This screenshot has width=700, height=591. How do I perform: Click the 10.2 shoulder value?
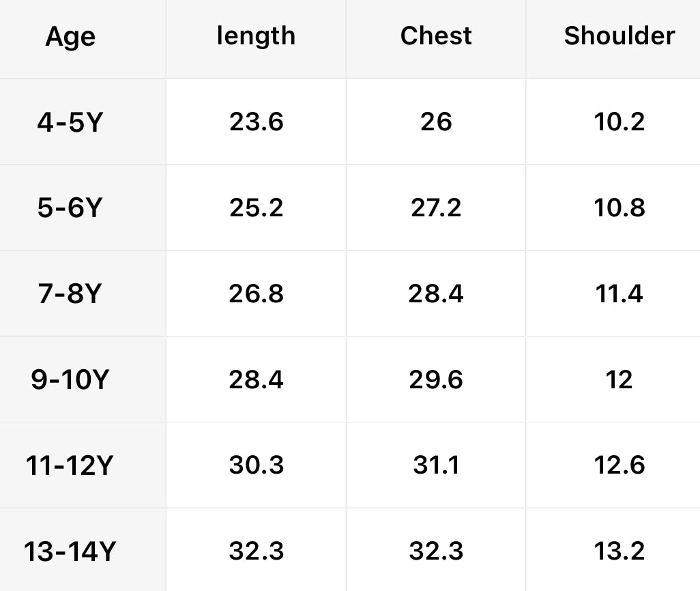[619, 122]
